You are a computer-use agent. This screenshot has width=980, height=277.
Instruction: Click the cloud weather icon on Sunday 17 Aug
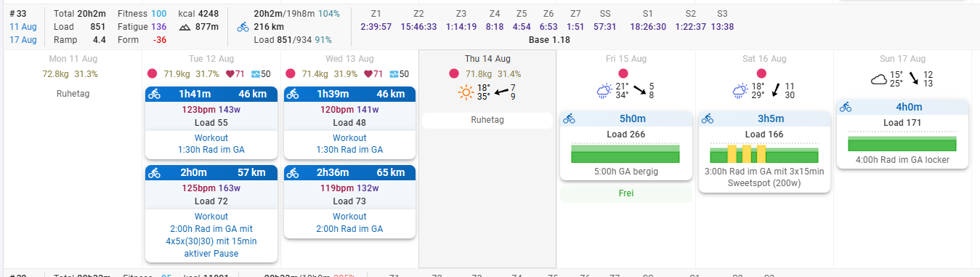pyautogui.click(x=880, y=79)
